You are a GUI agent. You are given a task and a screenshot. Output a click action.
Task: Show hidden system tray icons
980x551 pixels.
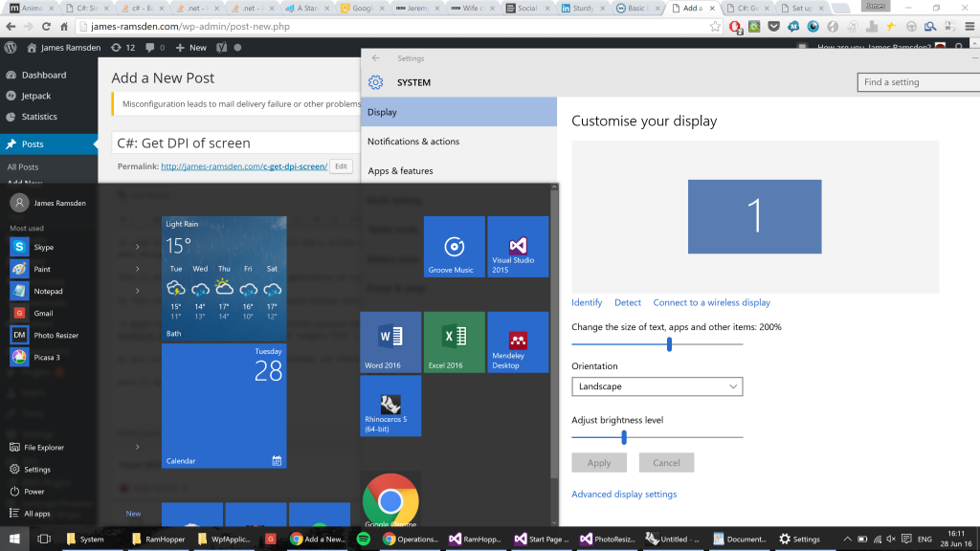847,539
